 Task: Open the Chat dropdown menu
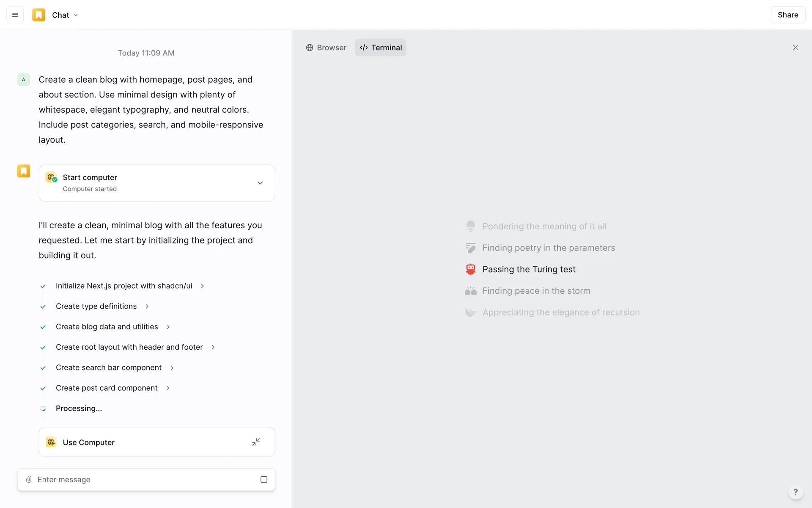tap(65, 15)
